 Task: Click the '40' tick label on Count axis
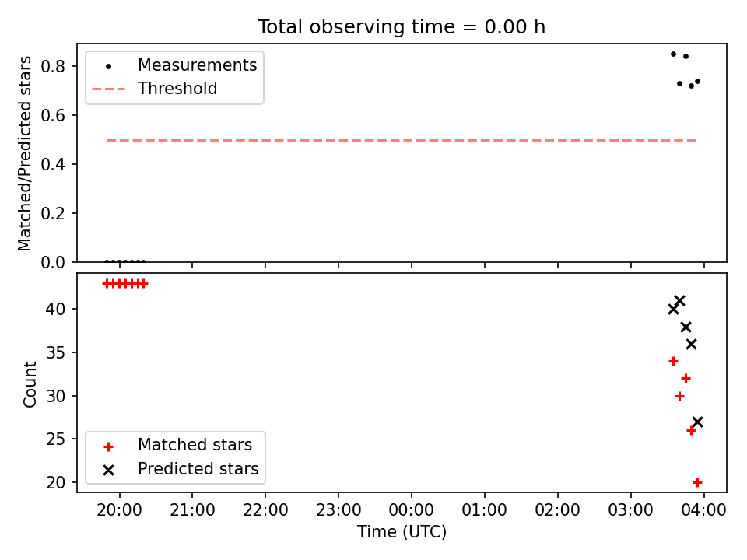[x=55, y=309]
